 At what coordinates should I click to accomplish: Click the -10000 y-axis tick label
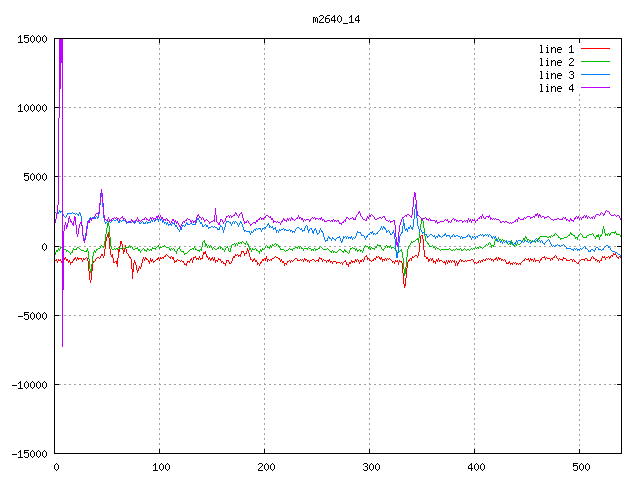(29, 384)
